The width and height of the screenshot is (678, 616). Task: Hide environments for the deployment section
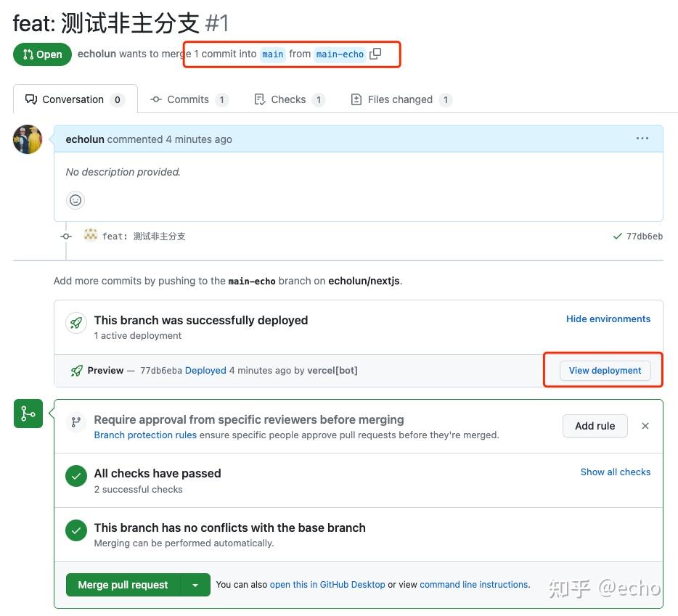(608, 319)
